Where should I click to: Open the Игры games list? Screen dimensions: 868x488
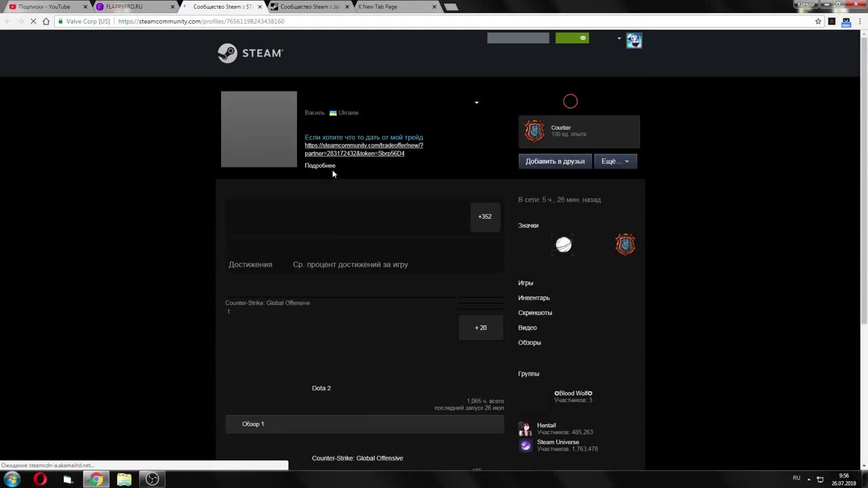[x=526, y=283]
